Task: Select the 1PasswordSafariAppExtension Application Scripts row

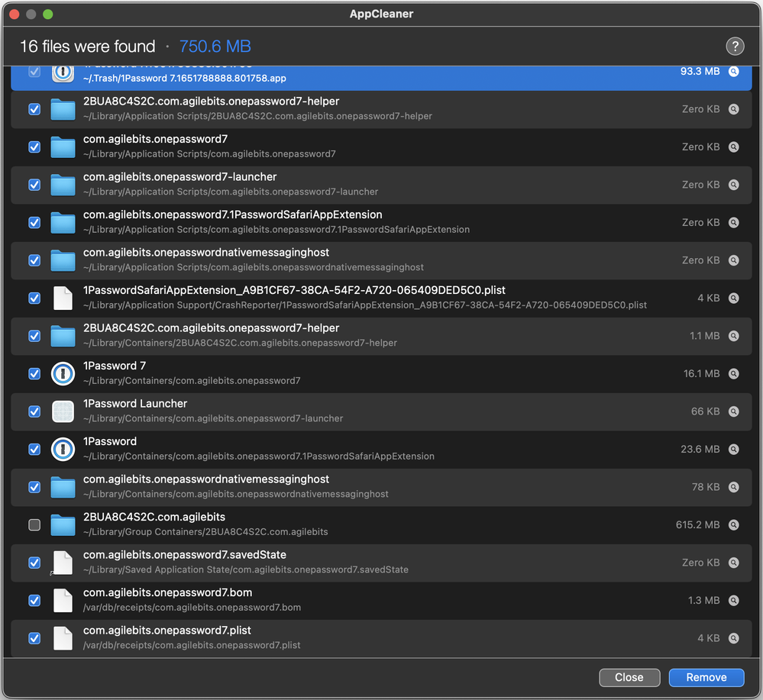Action: click(232, 215)
